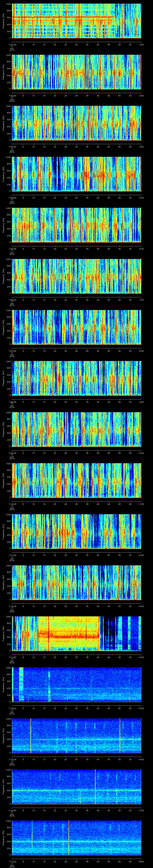
Task: Click the 18:00 end time label of the last panel
Action: 141,861
